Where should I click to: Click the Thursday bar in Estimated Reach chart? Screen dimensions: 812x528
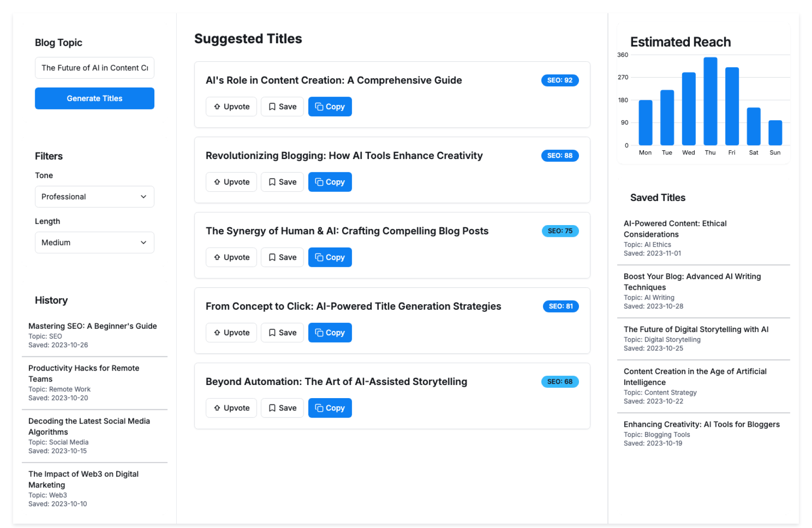coord(710,102)
